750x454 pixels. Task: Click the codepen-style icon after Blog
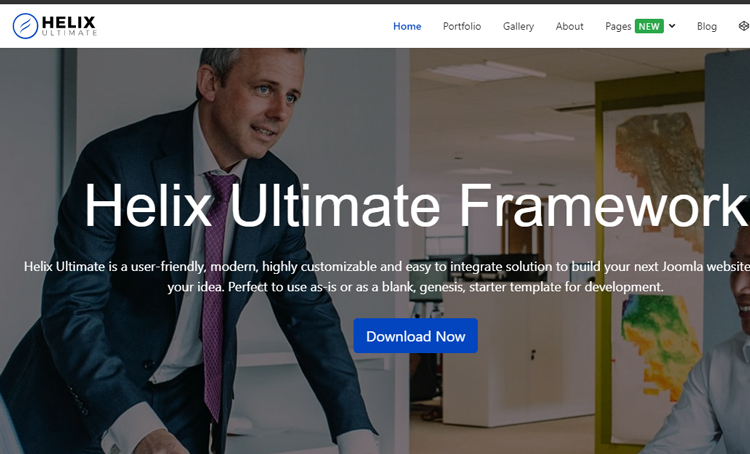[744, 26]
